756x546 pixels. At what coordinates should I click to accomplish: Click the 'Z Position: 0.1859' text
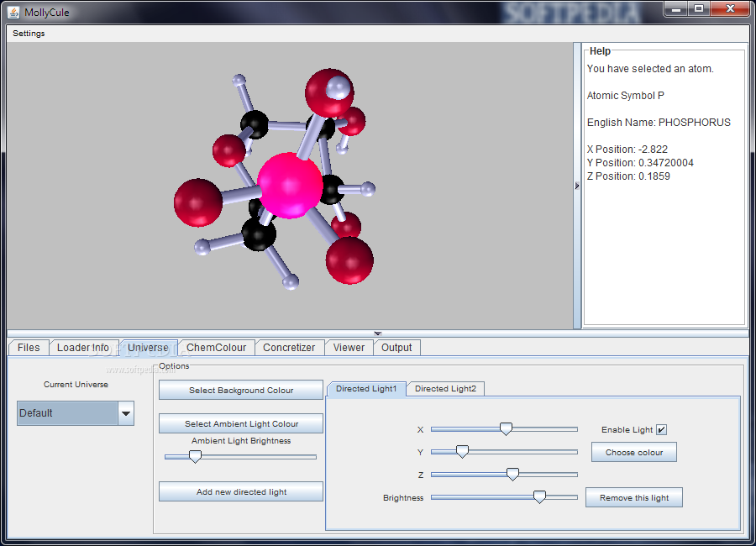pyautogui.click(x=628, y=176)
